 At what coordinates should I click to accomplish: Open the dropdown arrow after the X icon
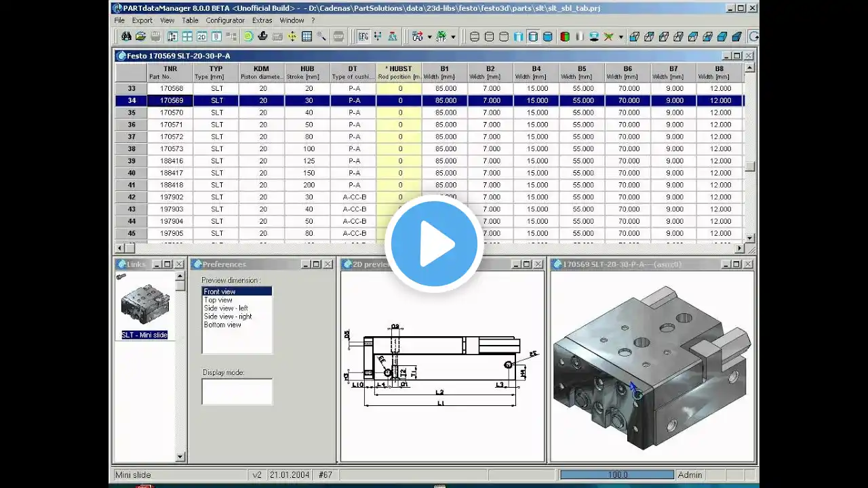click(x=621, y=37)
